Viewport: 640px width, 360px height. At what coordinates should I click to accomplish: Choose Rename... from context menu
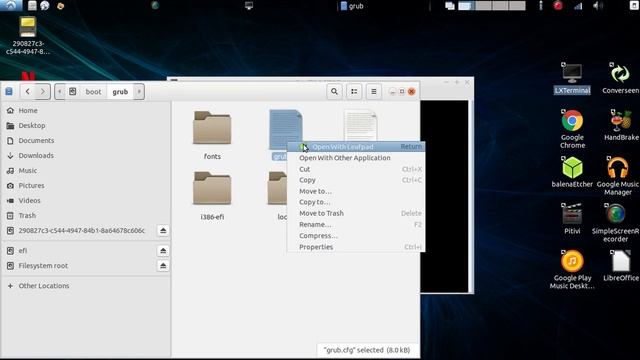point(356,224)
